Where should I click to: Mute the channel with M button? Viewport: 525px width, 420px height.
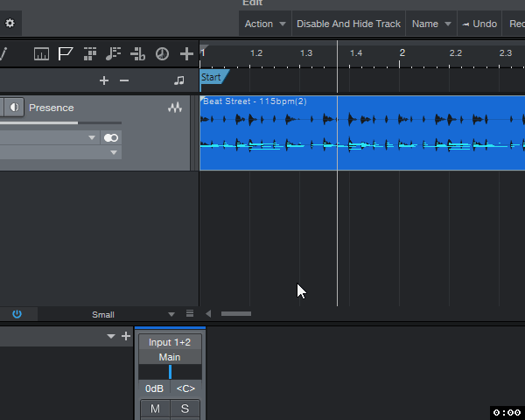(155, 409)
